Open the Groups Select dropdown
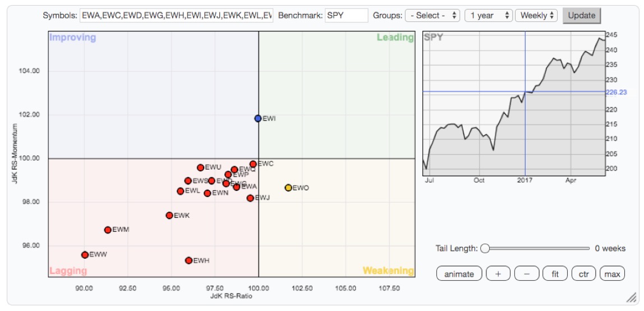Screen dimensions: 644x311 (433, 16)
